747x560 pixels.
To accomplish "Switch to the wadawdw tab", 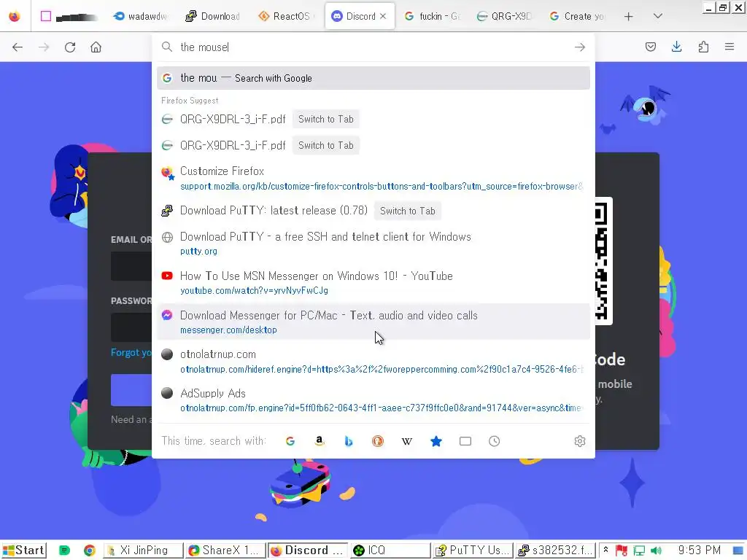I will click(141, 16).
